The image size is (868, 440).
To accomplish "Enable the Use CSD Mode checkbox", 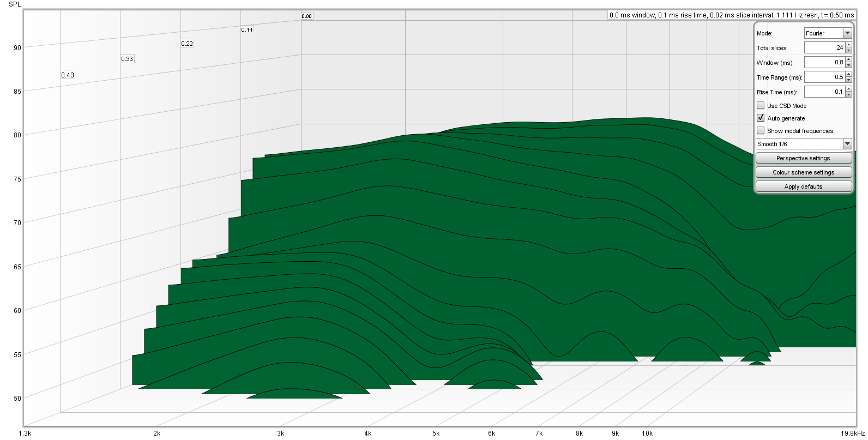I will pyautogui.click(x=761, y=106).
